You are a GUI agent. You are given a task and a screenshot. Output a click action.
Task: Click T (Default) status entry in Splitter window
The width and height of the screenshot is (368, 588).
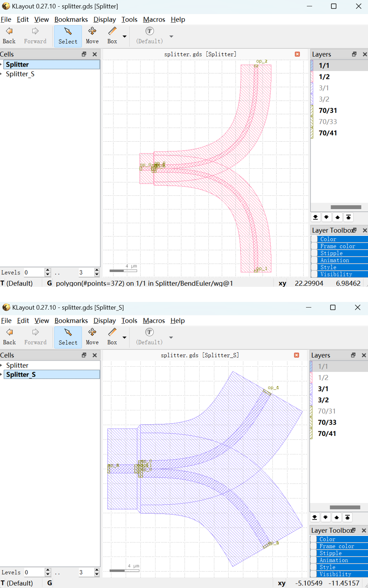(17, 283)
